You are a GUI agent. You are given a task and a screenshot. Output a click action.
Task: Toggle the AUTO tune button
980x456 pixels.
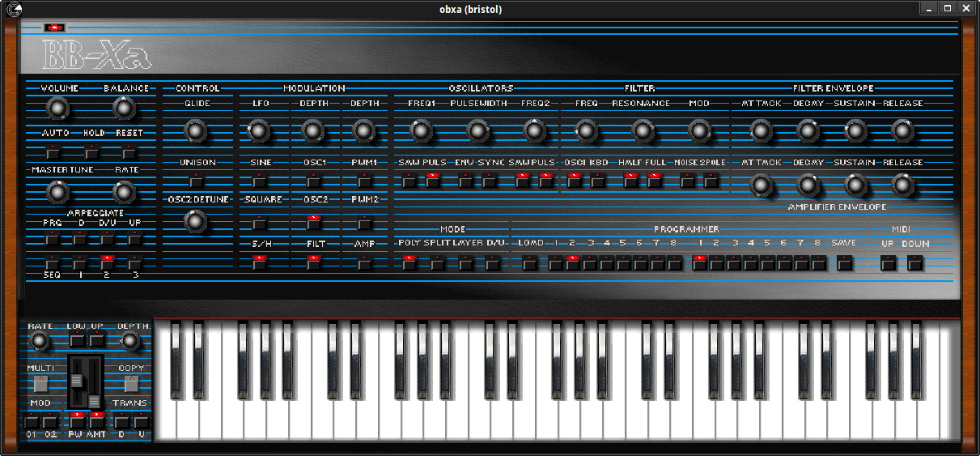(x=53, y=151)
